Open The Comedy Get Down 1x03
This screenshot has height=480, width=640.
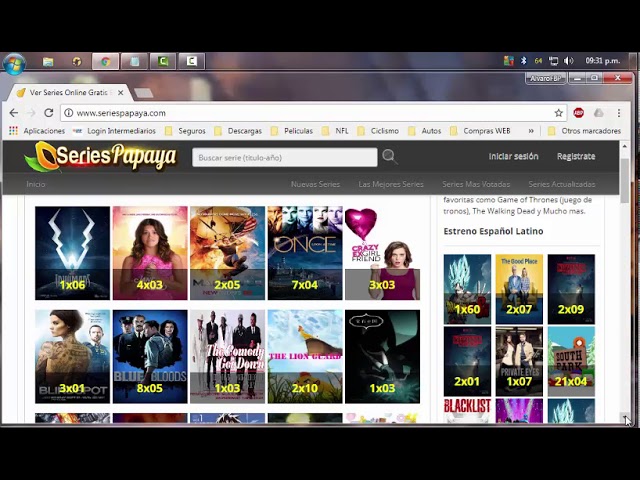[227, 356]
